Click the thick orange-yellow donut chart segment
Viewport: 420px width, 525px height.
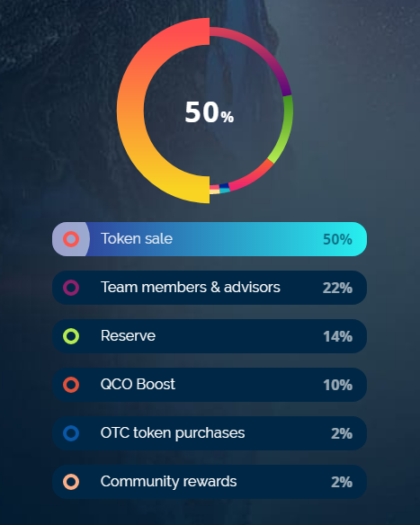[x=130, y=111]
